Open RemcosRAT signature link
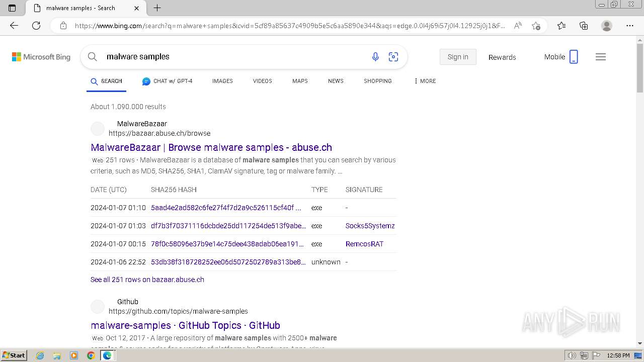 (364, 244)
